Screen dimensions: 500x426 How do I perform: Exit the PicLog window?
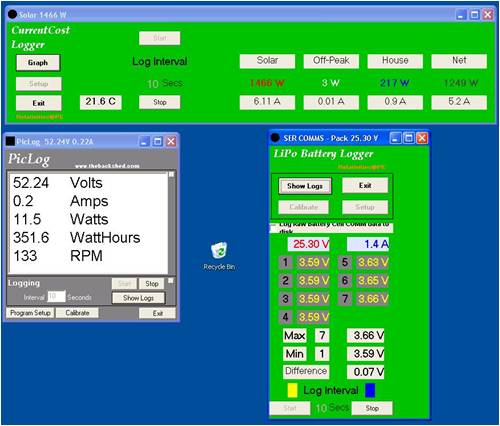coord(158,313)
